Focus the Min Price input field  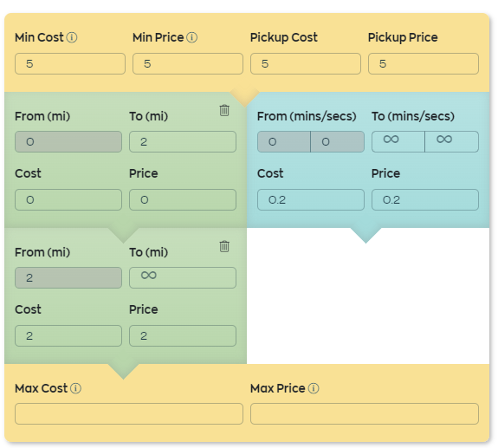pyautogui.click(x=188, y=63)
